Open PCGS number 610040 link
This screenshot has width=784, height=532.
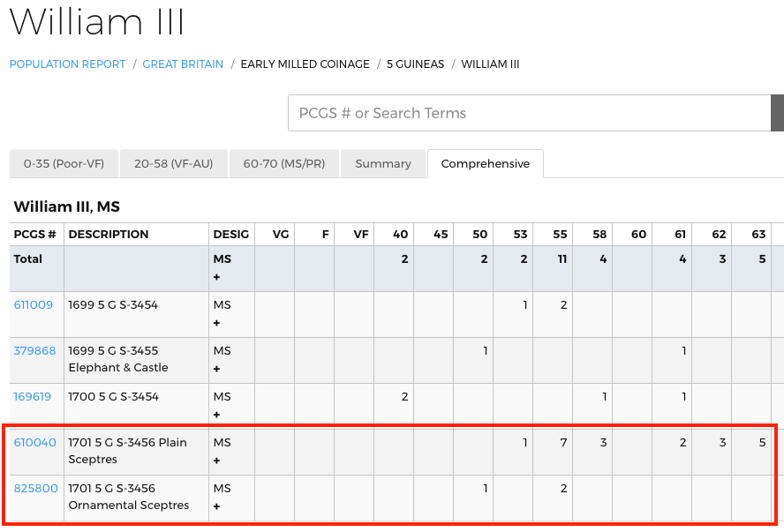coord(34,443)
